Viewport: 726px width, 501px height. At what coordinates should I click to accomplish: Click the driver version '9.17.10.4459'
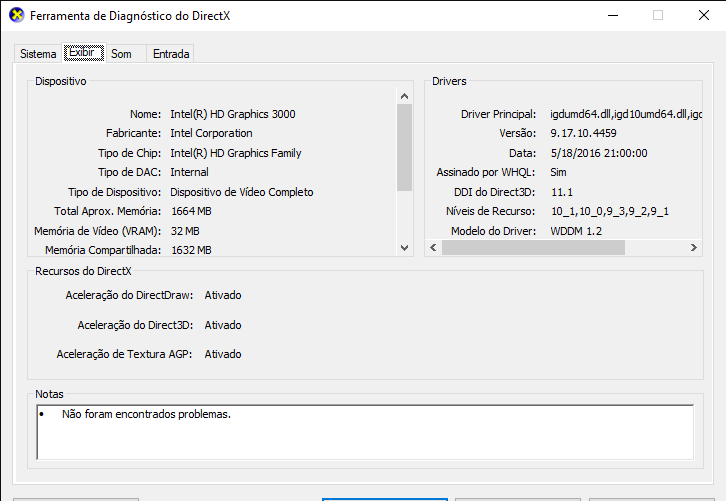tap(583, 133)
